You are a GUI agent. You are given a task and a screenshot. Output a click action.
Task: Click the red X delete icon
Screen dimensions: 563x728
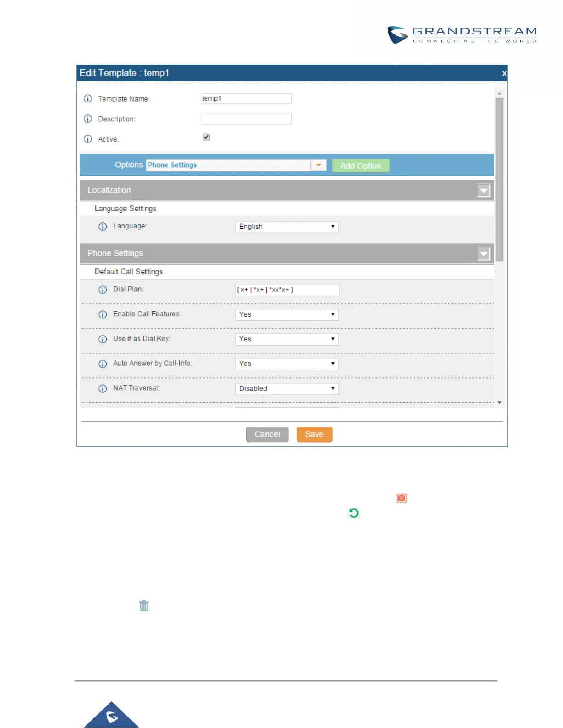402,498
